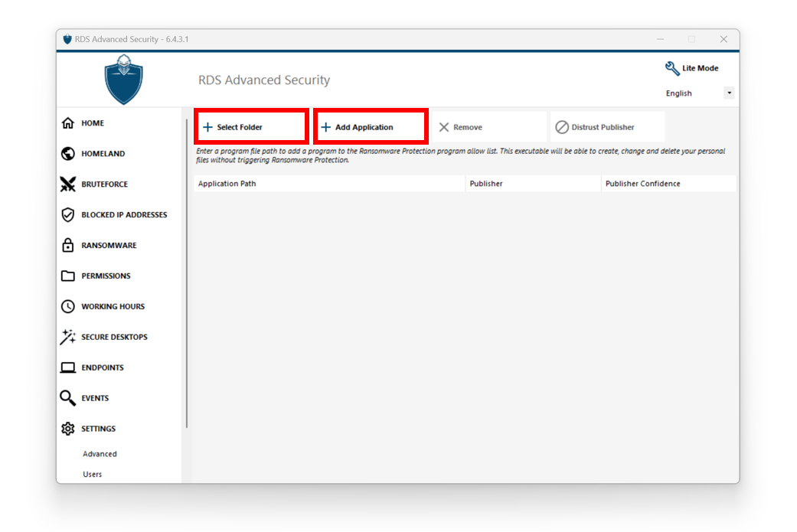797x532 pixels.
Task: Click the Working Hours clock icon
Action: 67,306
